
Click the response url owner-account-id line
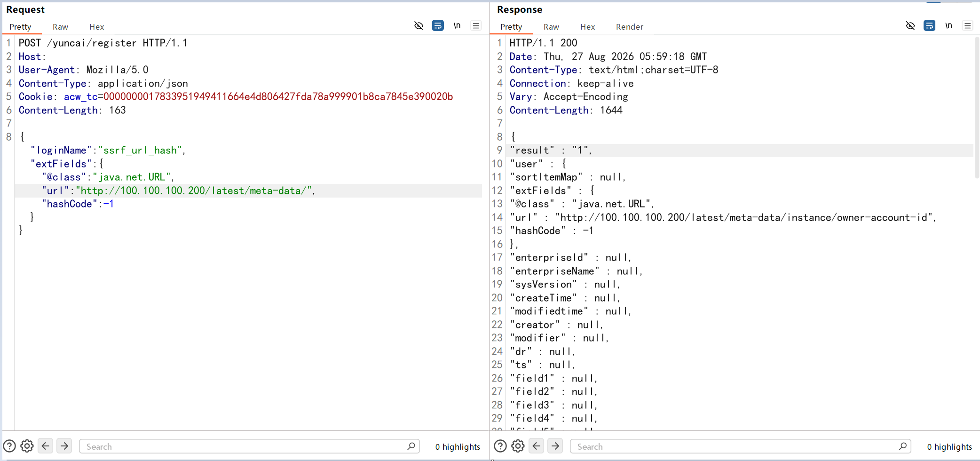click(x=722, y=217)
